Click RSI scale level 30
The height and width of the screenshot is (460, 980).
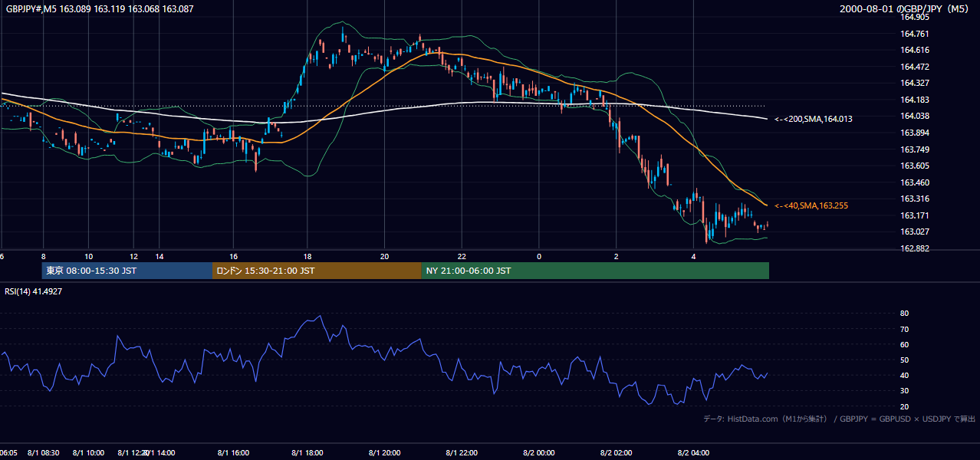pyautogui.click(x=905, y=391)
